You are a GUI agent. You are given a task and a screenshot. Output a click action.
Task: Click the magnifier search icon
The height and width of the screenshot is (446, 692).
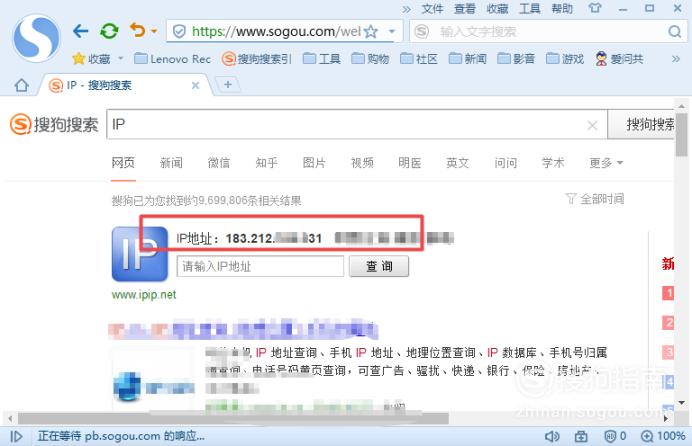(674, 31)
